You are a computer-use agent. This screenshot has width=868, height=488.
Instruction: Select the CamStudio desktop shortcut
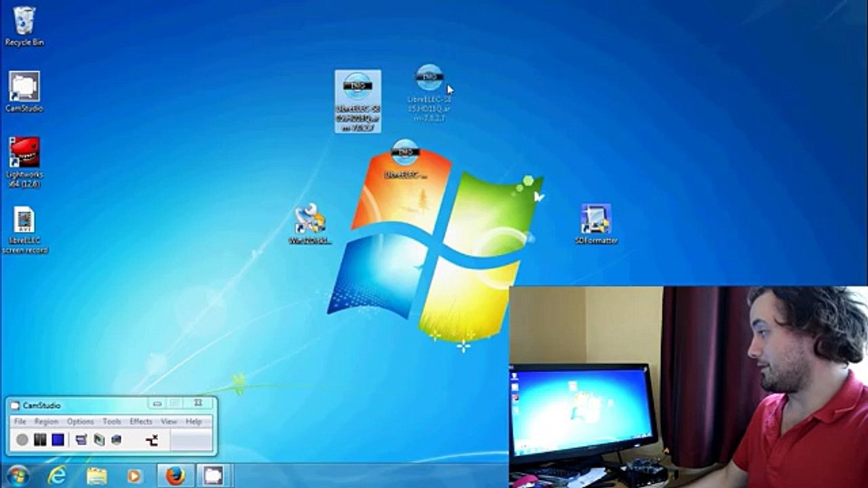24,91
